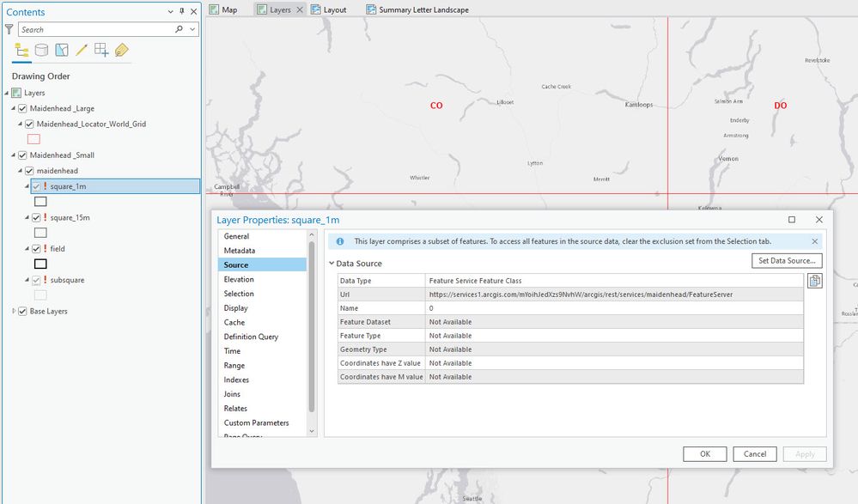
Task: Click the red error icon on subsquare layer
Action: click(45, 280)
